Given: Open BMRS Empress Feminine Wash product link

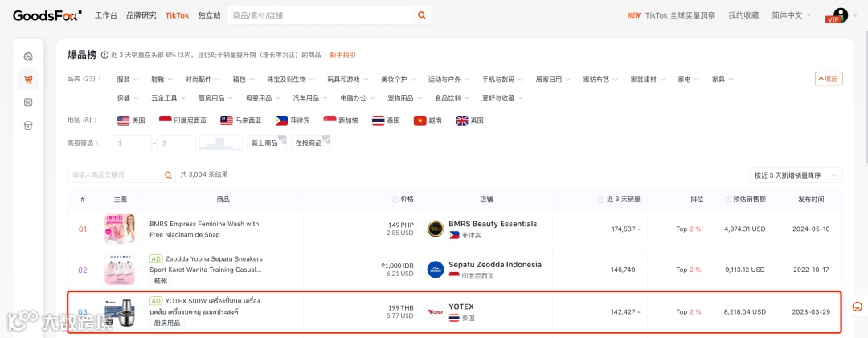Looking at the screenshot, I should 204,229.
